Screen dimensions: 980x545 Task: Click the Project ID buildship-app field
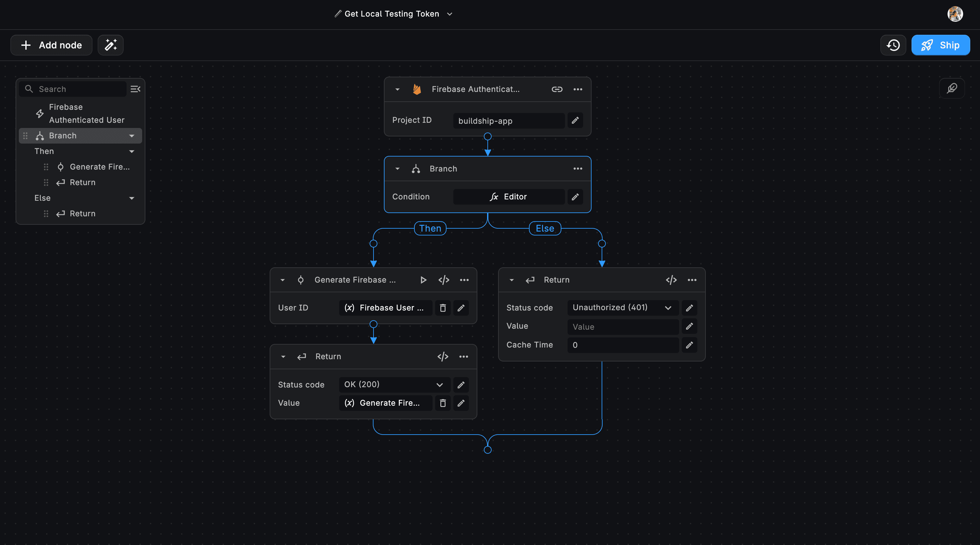[x=508, y=121]
